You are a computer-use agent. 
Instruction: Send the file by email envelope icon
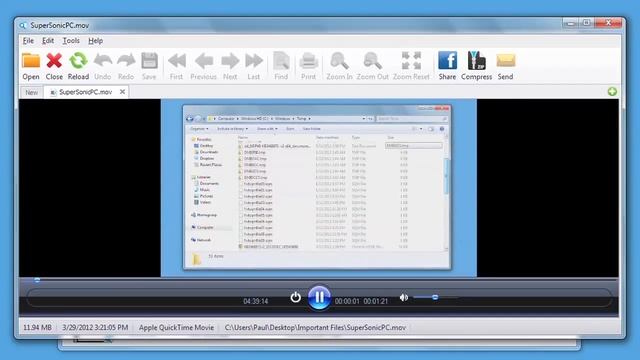505,66
